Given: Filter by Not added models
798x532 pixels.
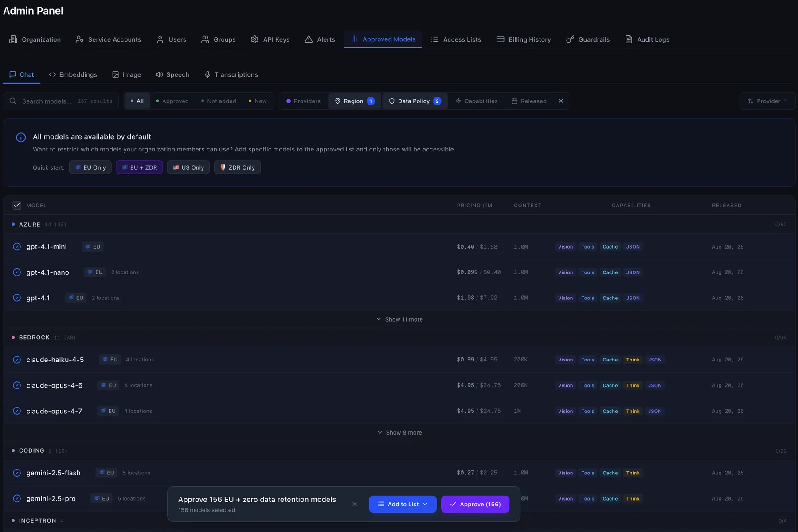Looking at the screenshot, I should [219, 101].
